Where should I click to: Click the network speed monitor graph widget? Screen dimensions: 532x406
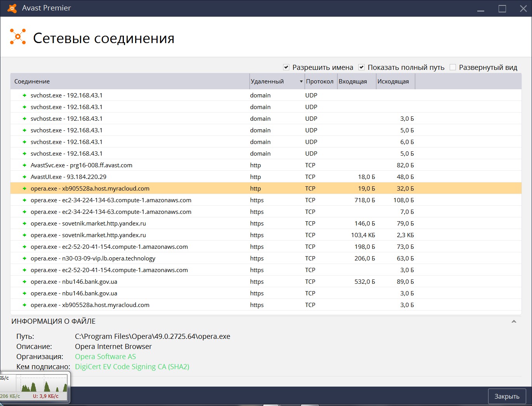click(x=34, y=387)
